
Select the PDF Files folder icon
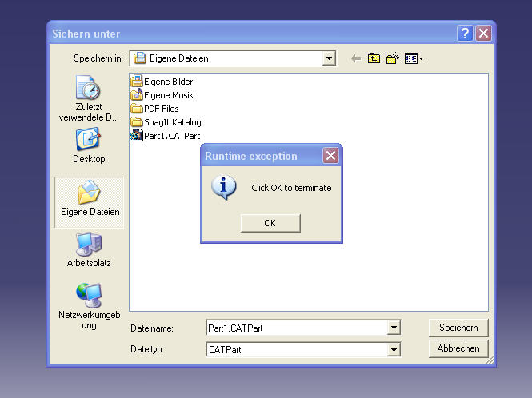tap(137, 109)
